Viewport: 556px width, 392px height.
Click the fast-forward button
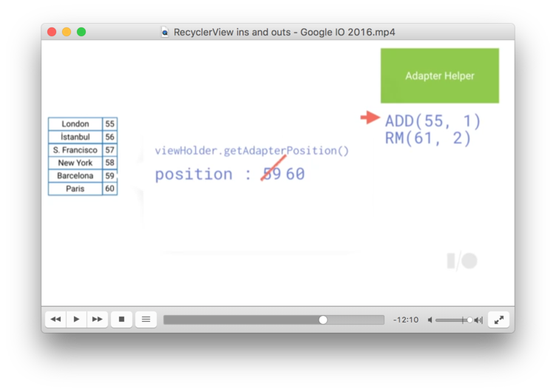(x=97, y=320)
